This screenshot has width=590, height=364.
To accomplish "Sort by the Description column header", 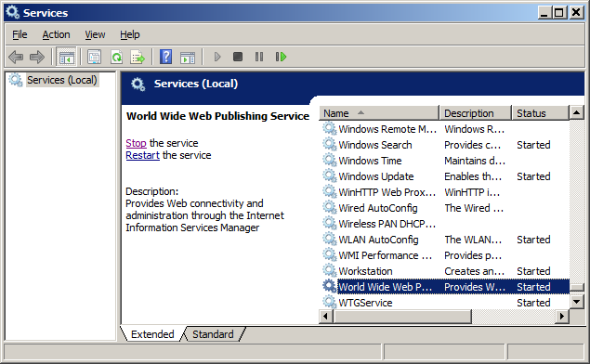I will (x=476, y=113).
